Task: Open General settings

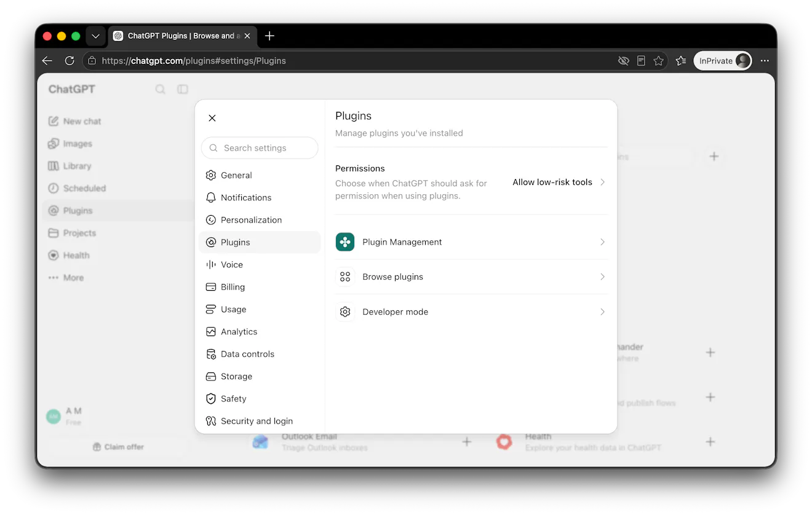Action: click(x=260, y=175)
